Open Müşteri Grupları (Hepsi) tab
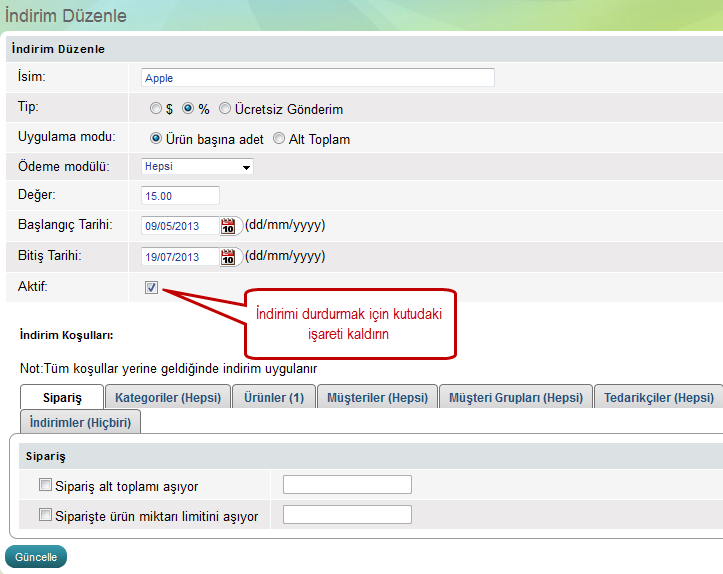The width and height of the screenshot is (723, 574). point(515,397)
